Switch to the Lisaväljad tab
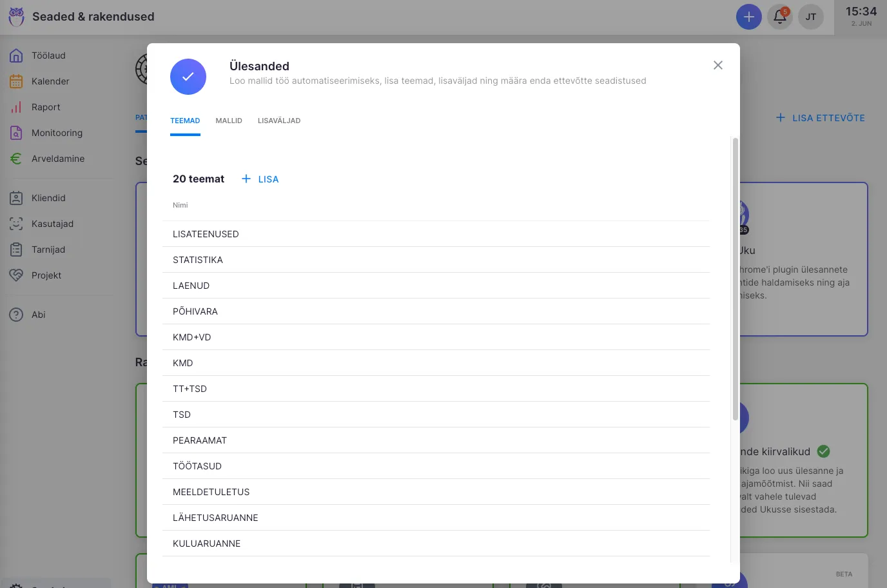Screen dimensions: 887x588 click(x=279, y=121)
